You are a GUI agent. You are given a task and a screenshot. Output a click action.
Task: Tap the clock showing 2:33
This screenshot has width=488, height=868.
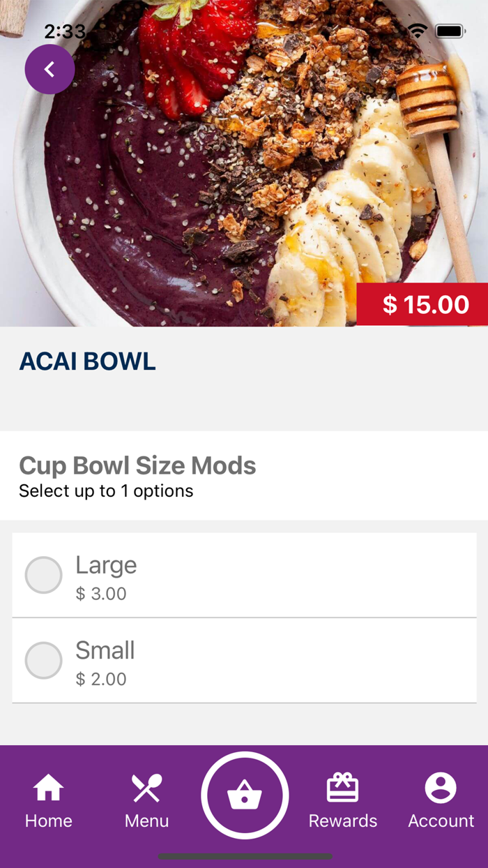point(64,31)
